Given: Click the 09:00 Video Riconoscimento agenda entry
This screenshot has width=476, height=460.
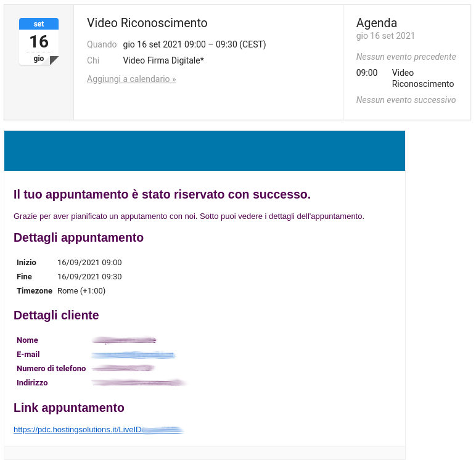Looking at the screenshot, I should pyautogui.click(x=405, y=78).
